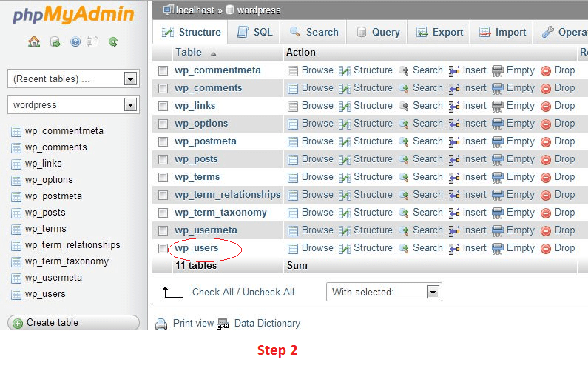Tick the wp_terms checkbox
The width and height of the screenshot is (588, 374).
[163, 177]
